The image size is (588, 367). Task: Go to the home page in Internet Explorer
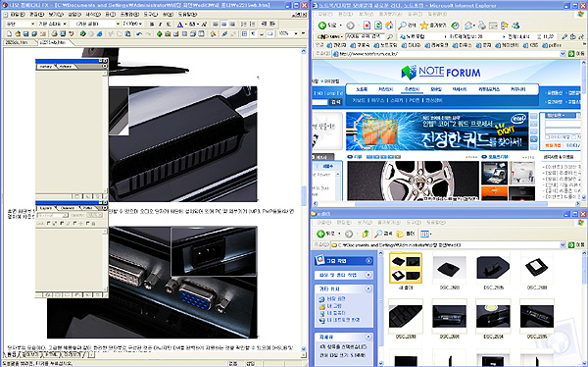point(389,26)
